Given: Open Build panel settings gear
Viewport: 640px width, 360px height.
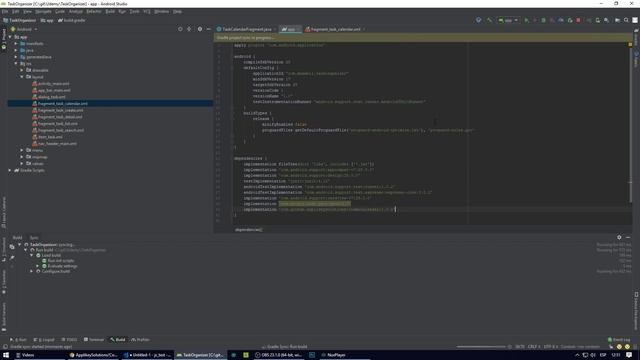Looking at the screenshot, I should click(x=619, y=237).
